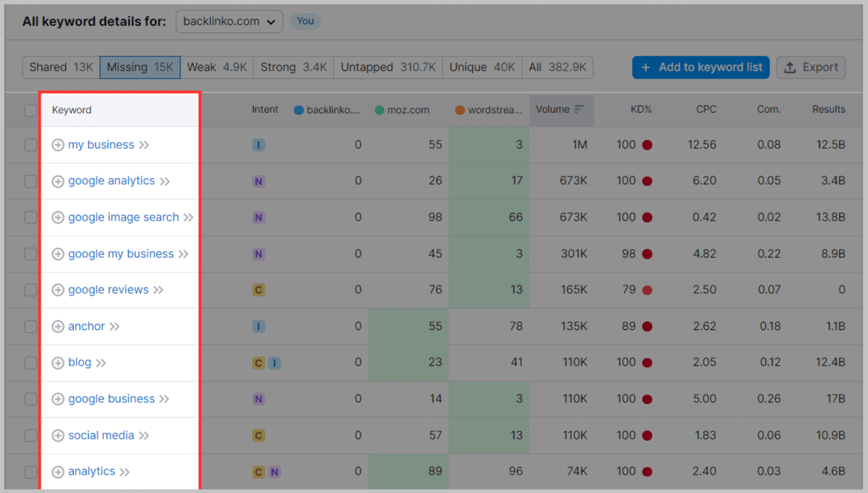Click the plus icon beside 'blog'

(58, 363)
